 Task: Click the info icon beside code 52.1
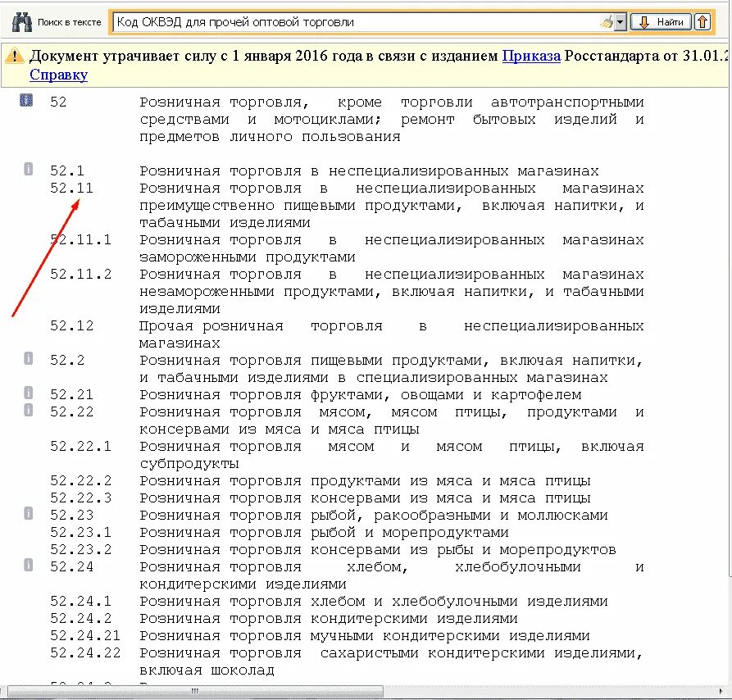pyautogui.click(x=28, y=169)
